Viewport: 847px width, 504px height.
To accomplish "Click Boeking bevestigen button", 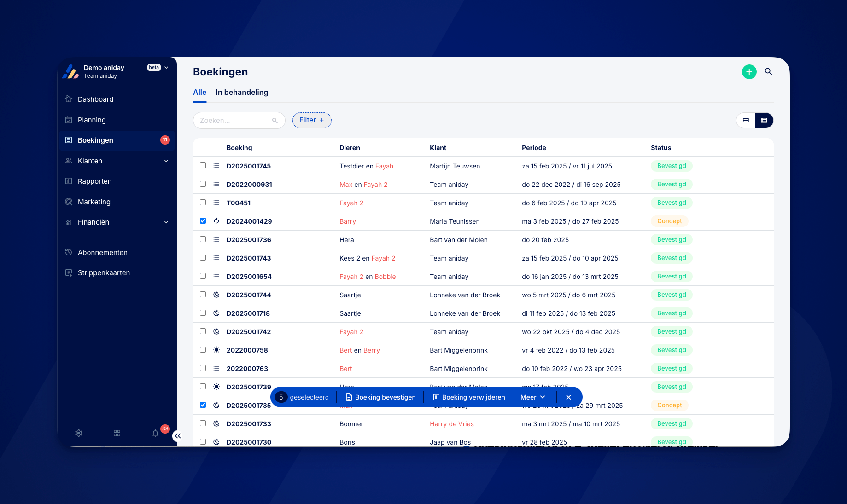I will tap(380, 397).
